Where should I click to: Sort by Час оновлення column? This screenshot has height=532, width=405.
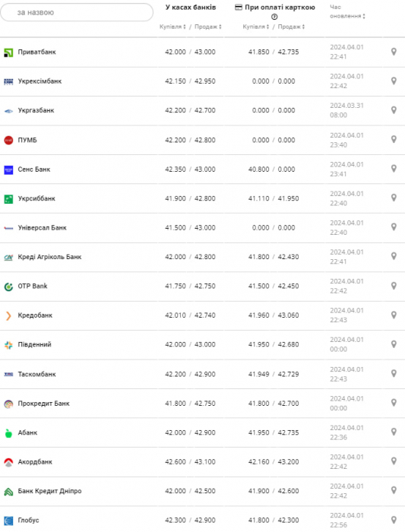[x=347, y=11]
